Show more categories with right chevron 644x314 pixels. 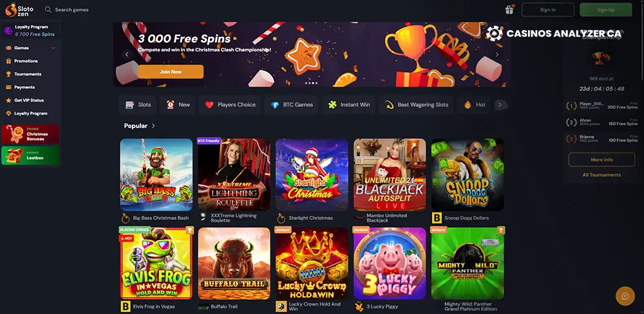pos(500,105)
